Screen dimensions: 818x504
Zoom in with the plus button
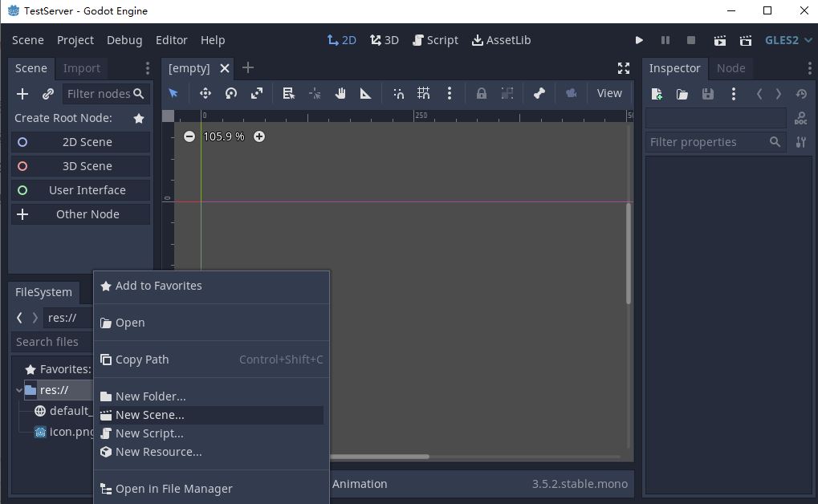pos(258,136)
